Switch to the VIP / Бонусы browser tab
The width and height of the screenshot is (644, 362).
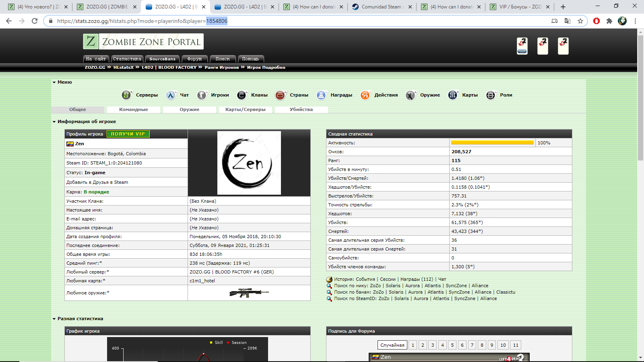pyautogui.click(x=520, y=7)
